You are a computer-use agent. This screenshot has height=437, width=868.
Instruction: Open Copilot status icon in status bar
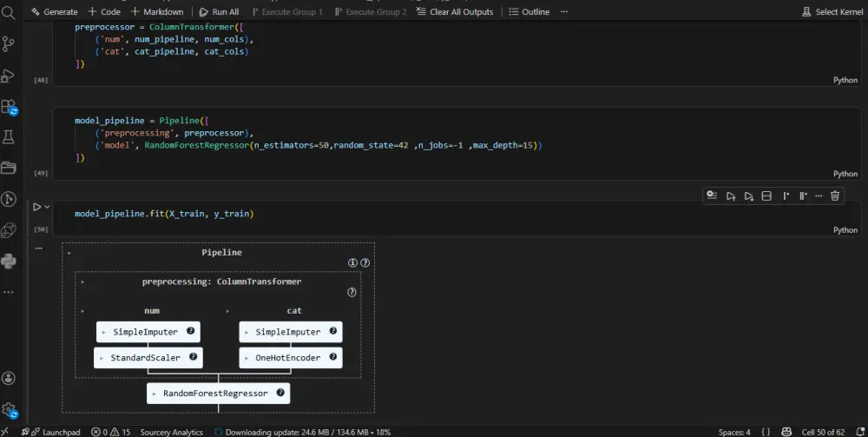point(786,432)
